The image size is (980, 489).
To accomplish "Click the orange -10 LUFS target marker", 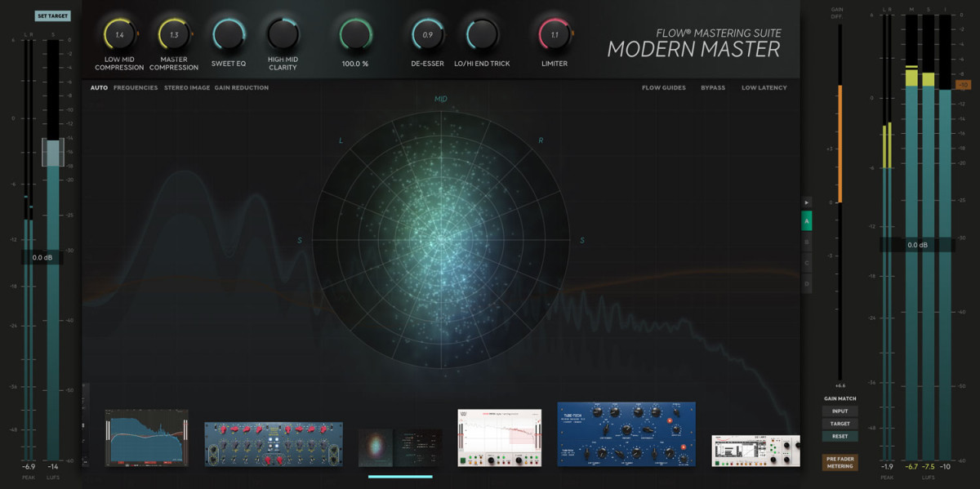I will pos(963,85).
